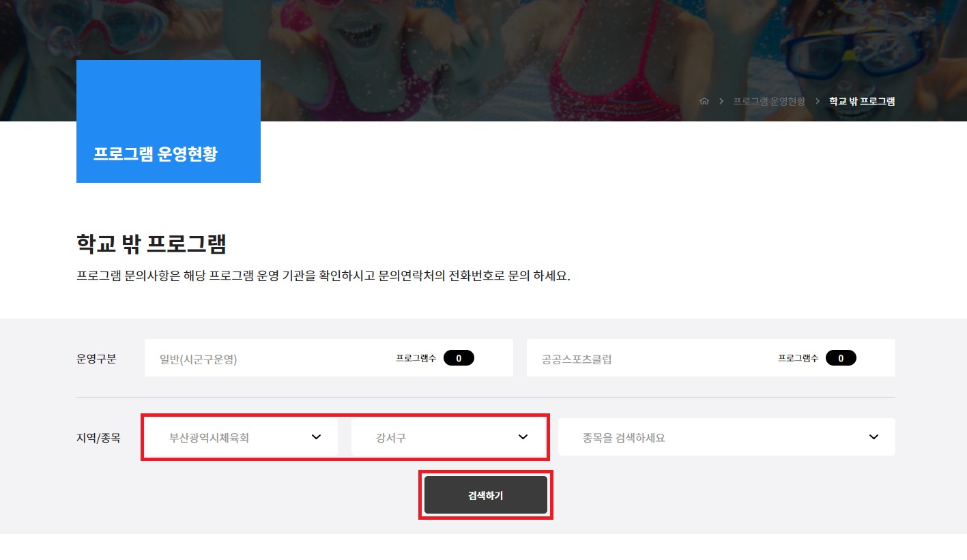Click the 운영구분 row label

pos(96,358)
